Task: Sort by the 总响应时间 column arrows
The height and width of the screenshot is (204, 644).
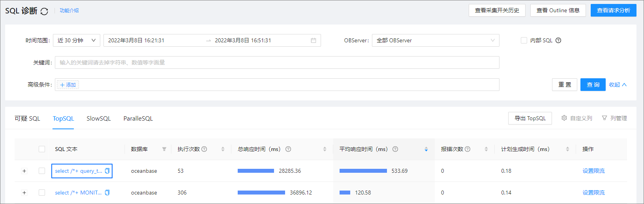Action: [325, 149]
